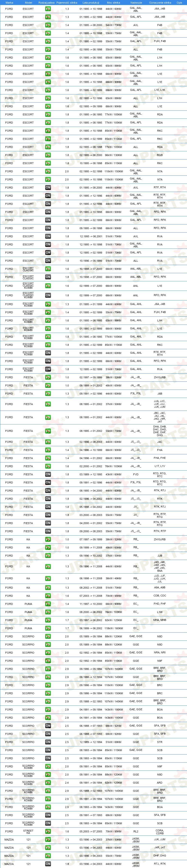Screen dimensions: 187x868
Task: Click petrol icon in Mazda 121 JJK, JJM row
Action: [48, 840]
